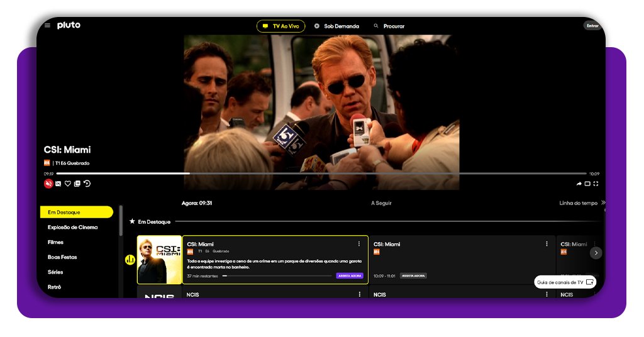Click the CSI: Miami program remaining-time progress bar
The height and width of the screenshot is (337, 644).
coord(277,276)
